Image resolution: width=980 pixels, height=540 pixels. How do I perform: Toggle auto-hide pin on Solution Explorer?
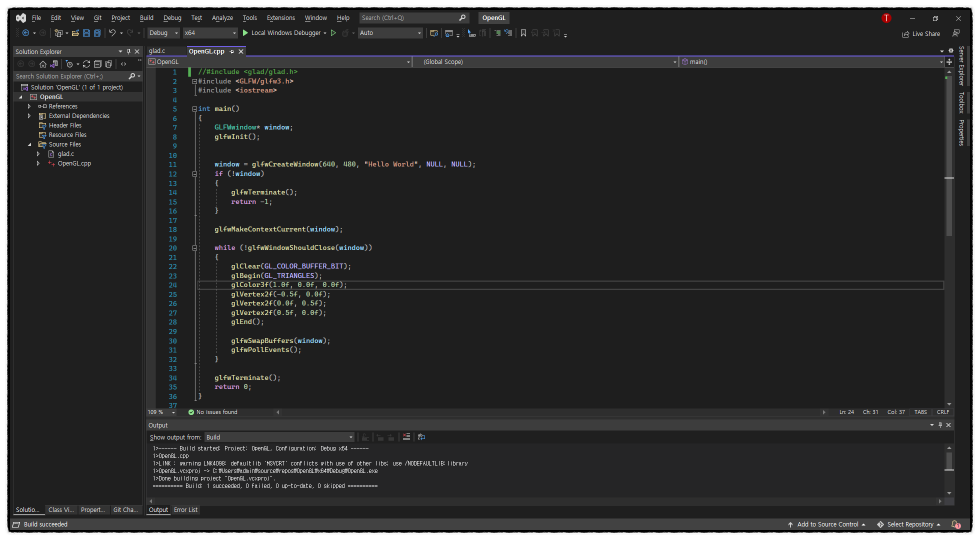[128, 51]
